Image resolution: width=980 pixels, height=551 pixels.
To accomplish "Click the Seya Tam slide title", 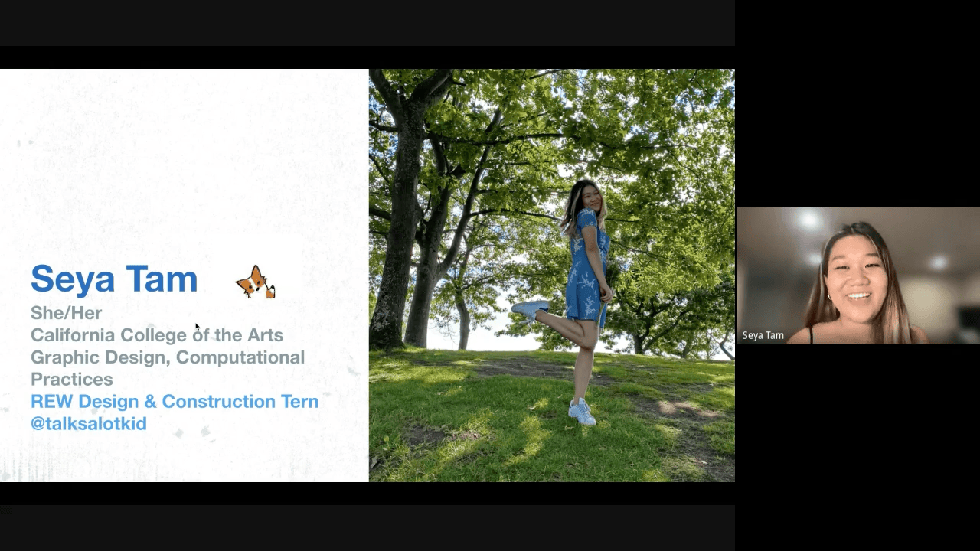I will [113, 279].
